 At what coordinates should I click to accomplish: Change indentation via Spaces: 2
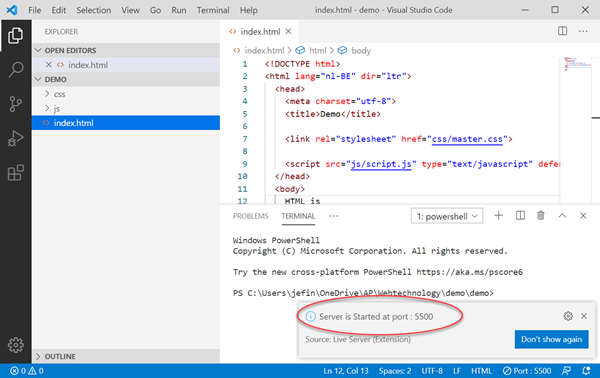click(395, 371)
